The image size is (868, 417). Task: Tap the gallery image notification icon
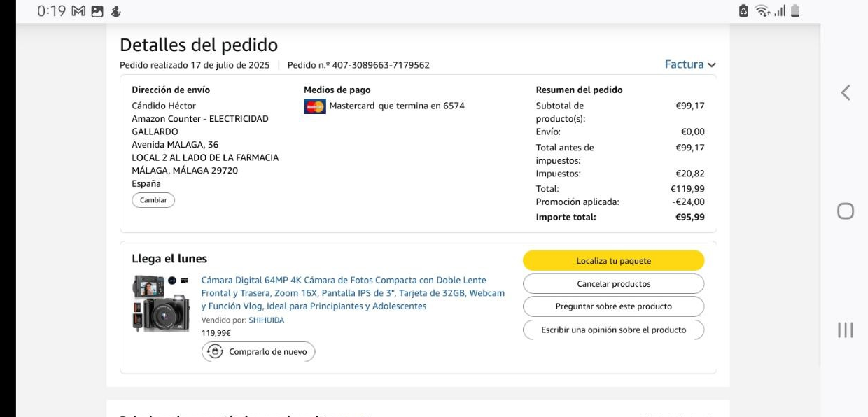97,11
